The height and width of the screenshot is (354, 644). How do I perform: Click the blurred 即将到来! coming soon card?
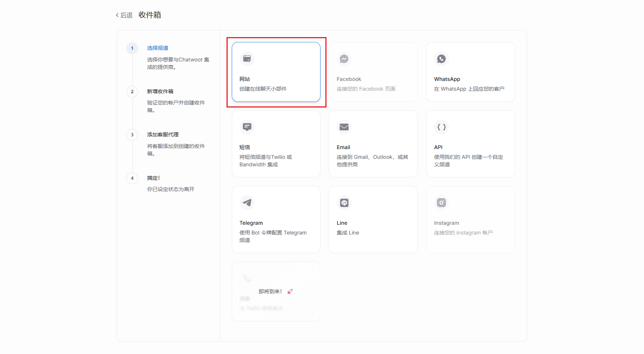[x=276, y=291]
